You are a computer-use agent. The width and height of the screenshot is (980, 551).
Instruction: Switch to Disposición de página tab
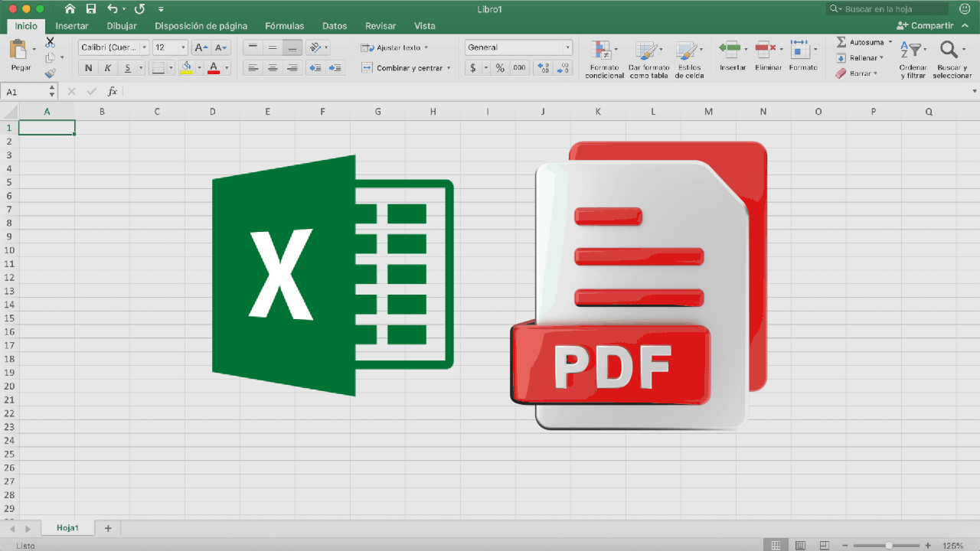[201, 26]
